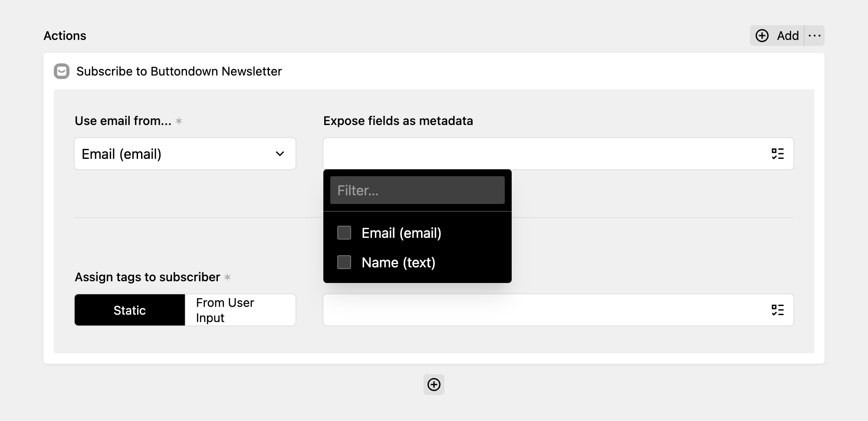Click the Add action button

(x=777, y=36)
